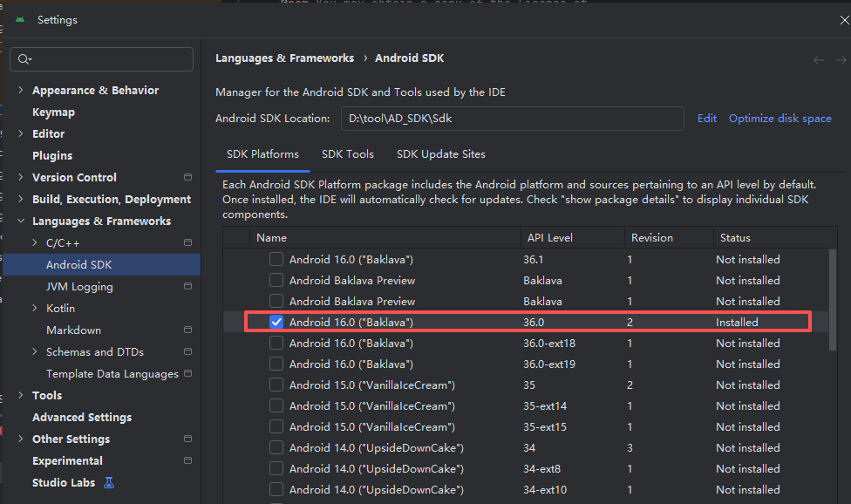Viewport: 851px width, 504px height.
Task: Sort table by Status column header
Action: [775, 238]
